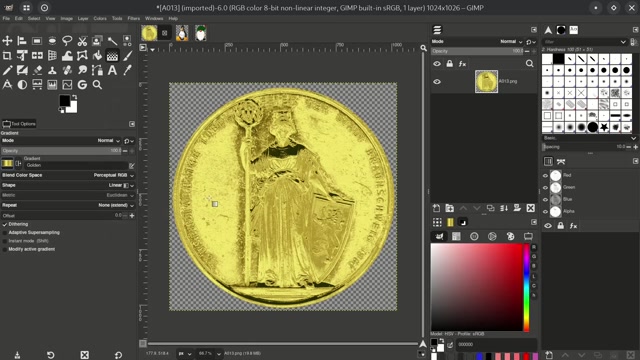The width and height of the screenshot is (640, 360).
Task: Select the active Gradient tool
Action: click(112, 56)
